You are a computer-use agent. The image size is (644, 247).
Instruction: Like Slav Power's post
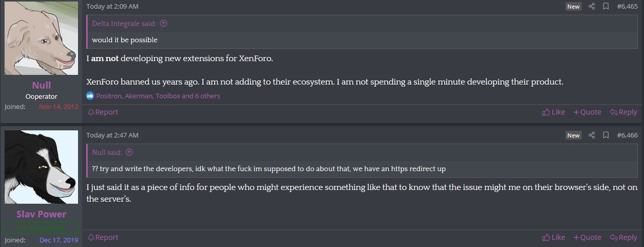coord(554,237)
